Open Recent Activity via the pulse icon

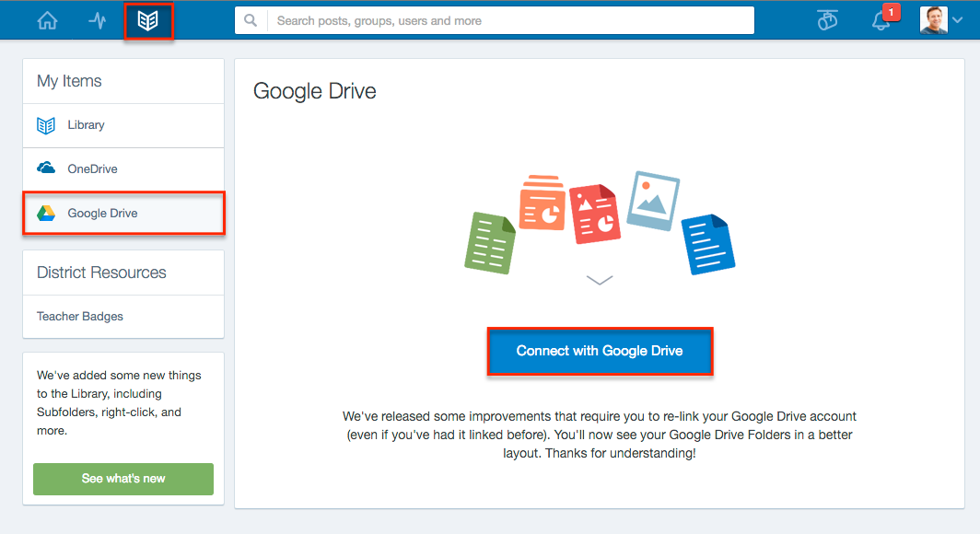tap(97, 19)
